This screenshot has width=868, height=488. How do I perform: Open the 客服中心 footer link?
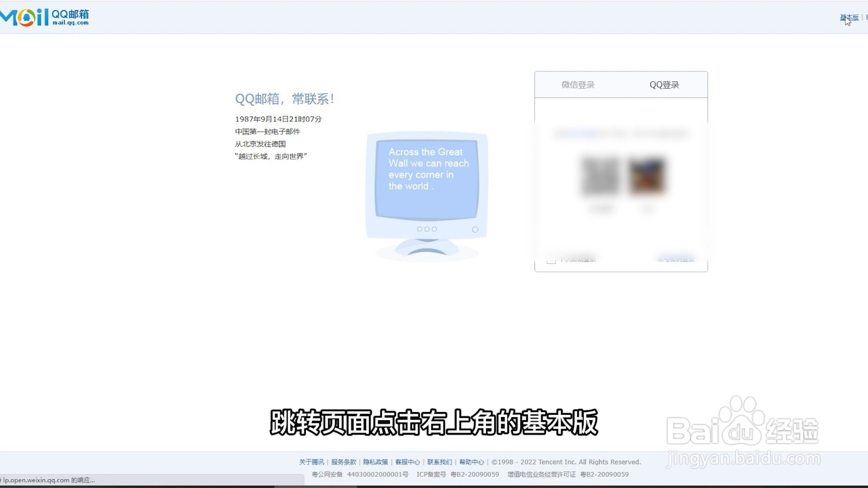(407, 462)
